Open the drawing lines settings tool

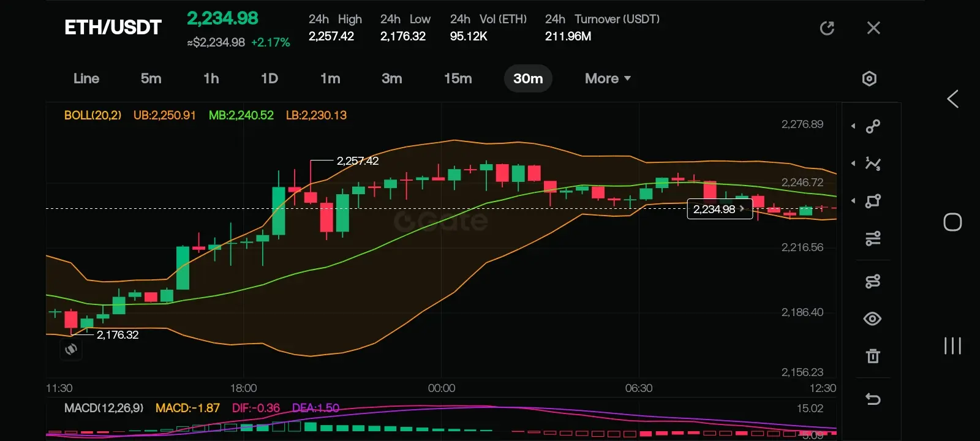873,238
